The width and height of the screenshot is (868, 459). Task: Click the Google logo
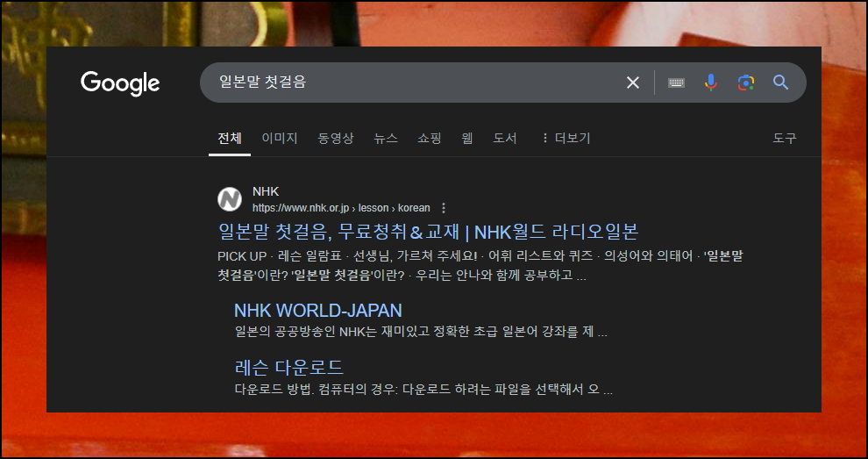tap(120, 83)
